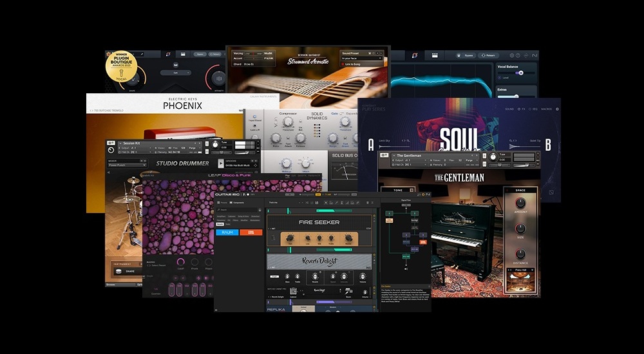The image size is (644, 354).
Task: Click the Compressor Threshold knob in Solid Dynamics
Action: [x=288, y=122]
